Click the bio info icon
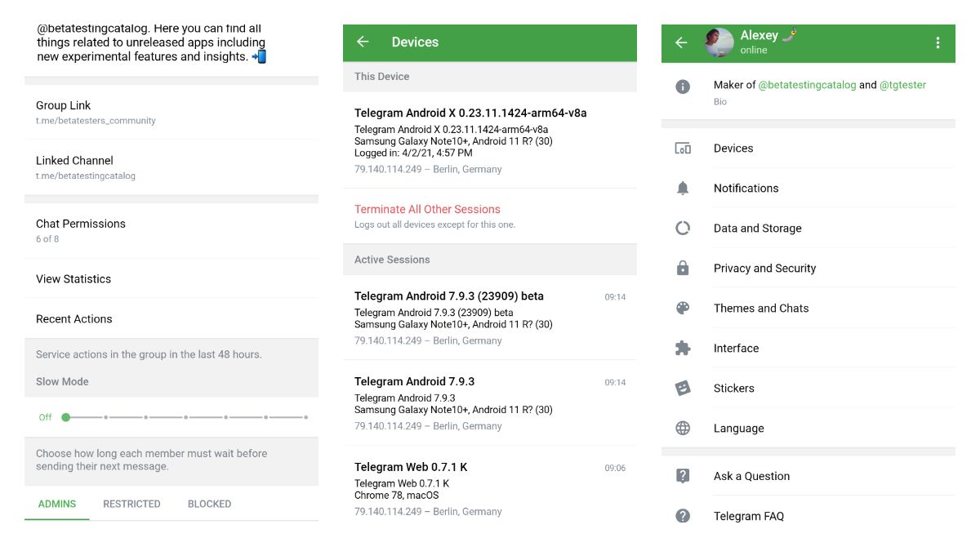Screen dimensions: 980x547 (683, 87)
